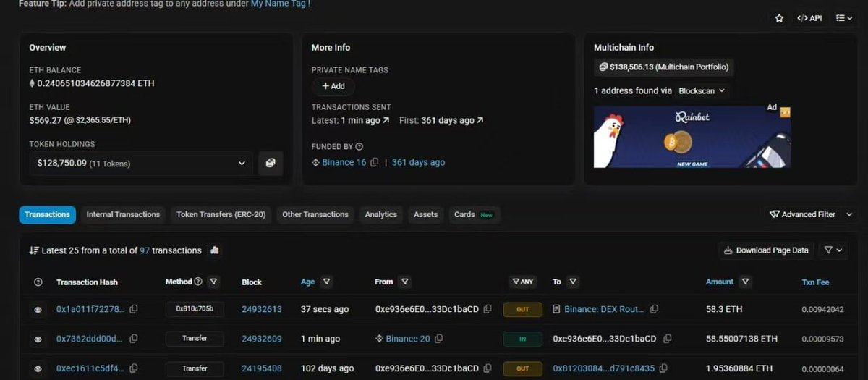
Task: Star this address as favorite
Action: (779, 18)
